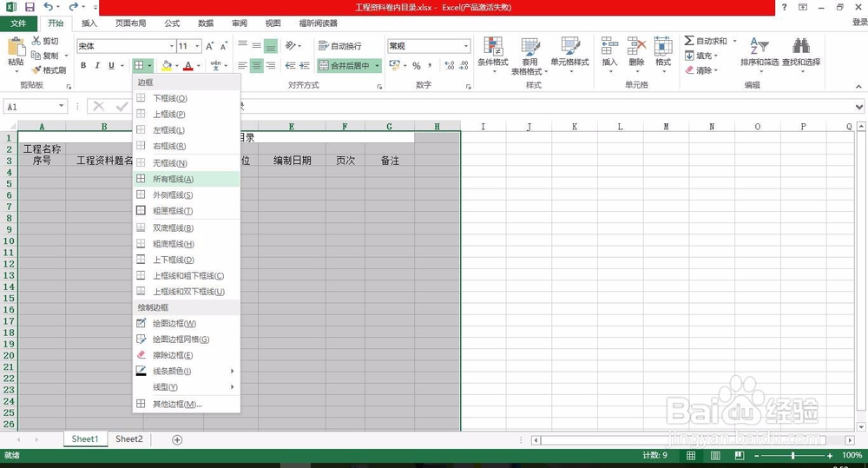Open Conditional Formatting (条件格式)
Screen dimensions: 868x468
coord(493,54)
